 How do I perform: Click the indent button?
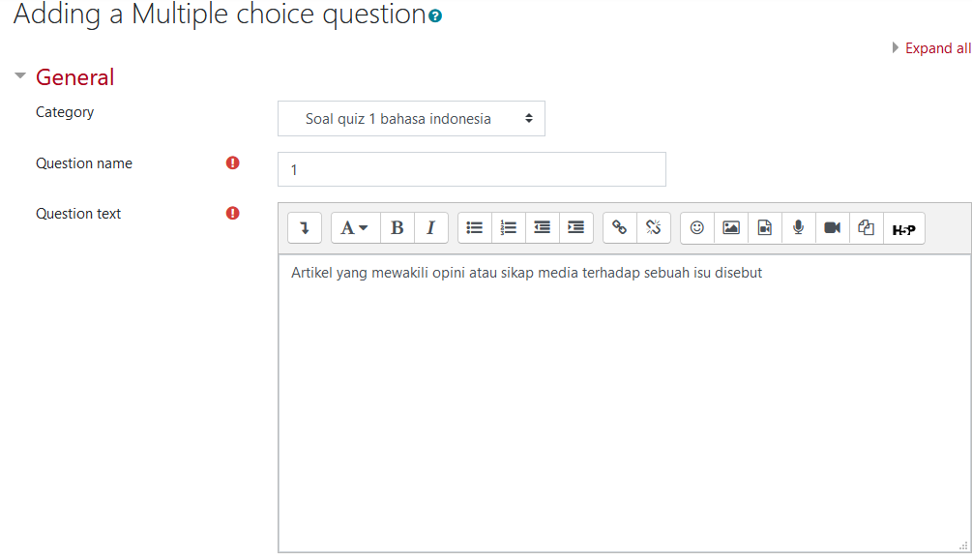(575, 228)
